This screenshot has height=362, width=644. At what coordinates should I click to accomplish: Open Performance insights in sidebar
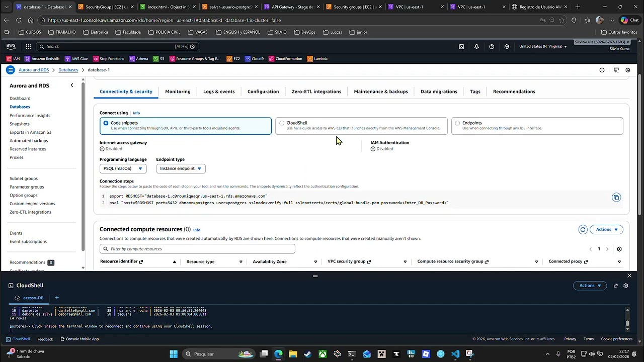(x=30, y=116)
